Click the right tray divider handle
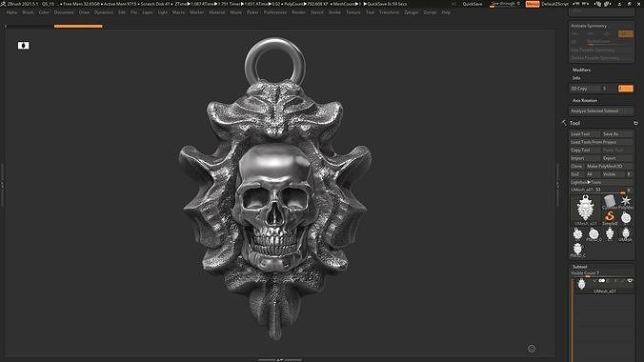Viewport: 644px width, 362px height. coord(557,185)
